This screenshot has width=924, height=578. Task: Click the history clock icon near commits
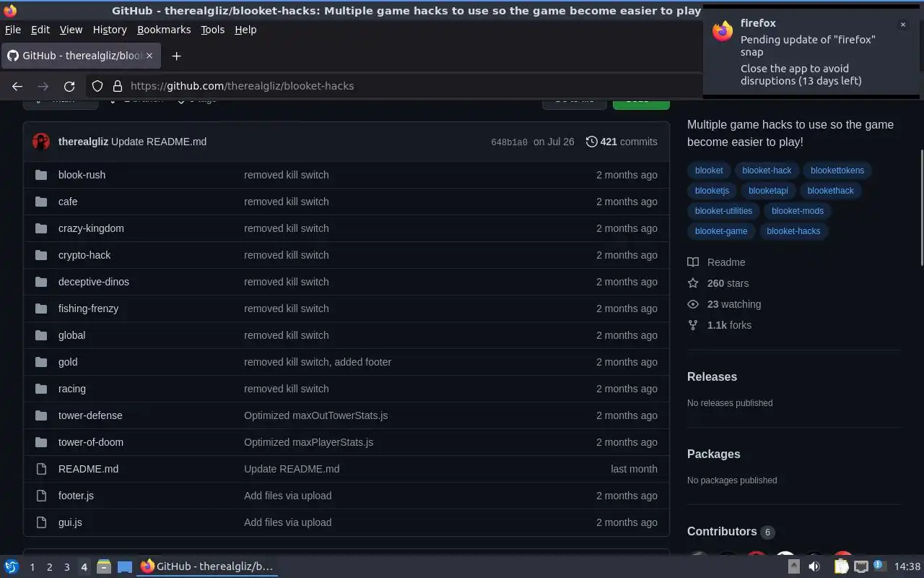tap(591, 142)
